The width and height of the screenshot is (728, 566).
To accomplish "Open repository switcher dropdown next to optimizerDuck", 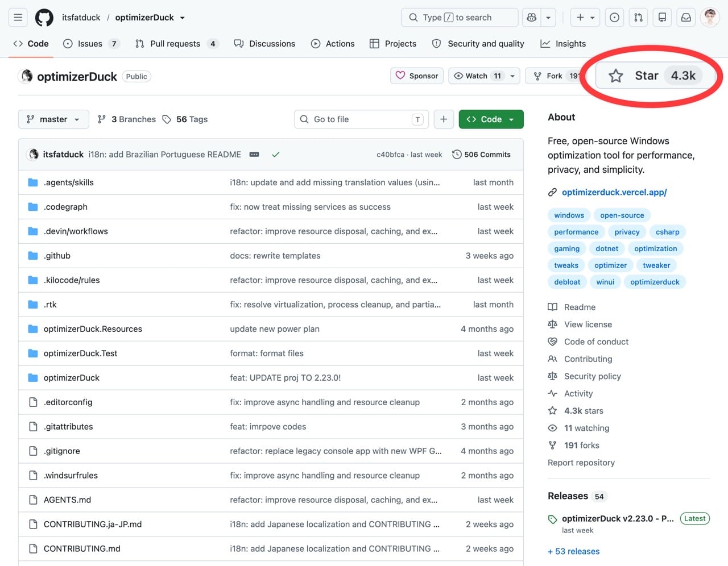I will pos(183,18).
